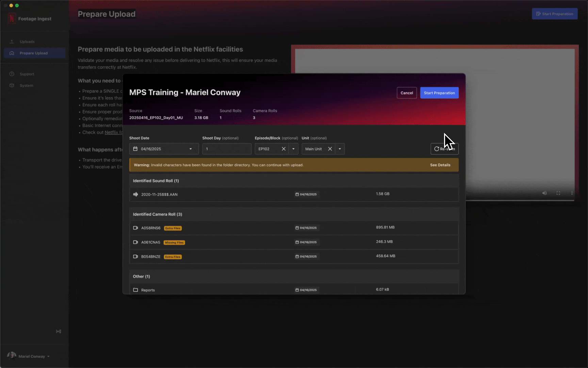This screenshot has height=368, width=588.
Task: Click the Extra Files badge on B054BNZE
Action: click(x=173, y=257)
